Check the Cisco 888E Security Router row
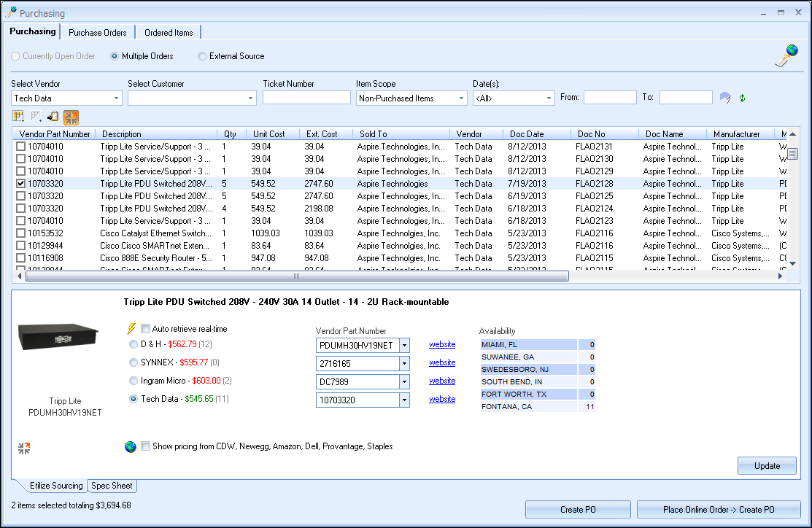Viewport: 812px width, 528px height. (20, 257)
